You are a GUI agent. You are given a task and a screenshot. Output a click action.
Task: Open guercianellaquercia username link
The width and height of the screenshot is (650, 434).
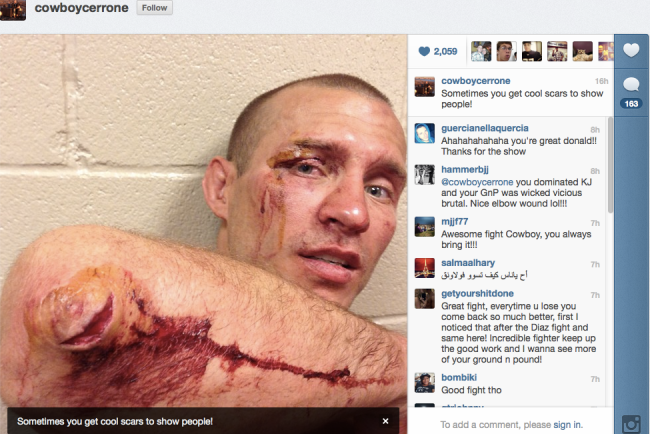[485, 128]
